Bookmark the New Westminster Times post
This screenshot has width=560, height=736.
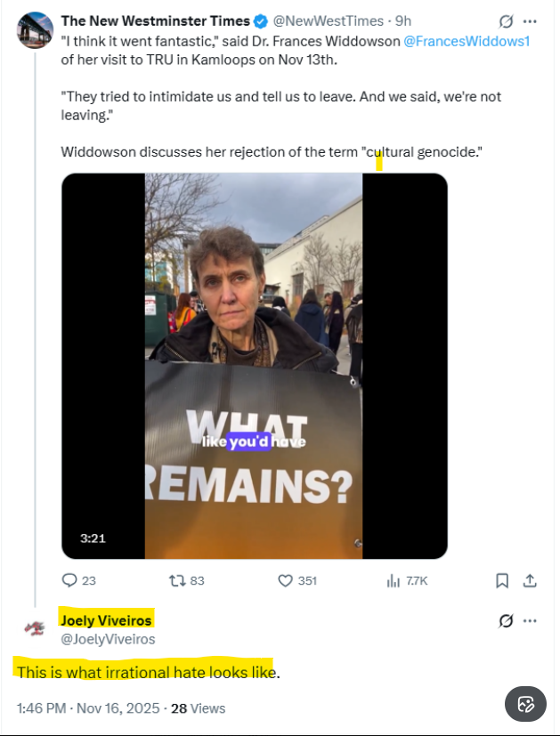click(502, 580)
